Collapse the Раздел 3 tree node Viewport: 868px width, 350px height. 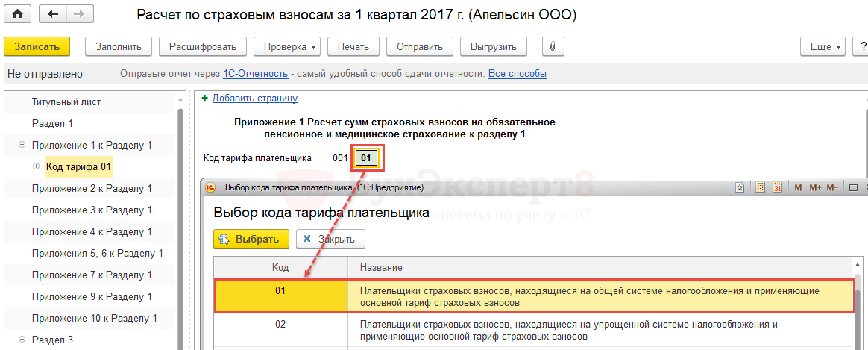pyautogui.click(x=22, y=340)
